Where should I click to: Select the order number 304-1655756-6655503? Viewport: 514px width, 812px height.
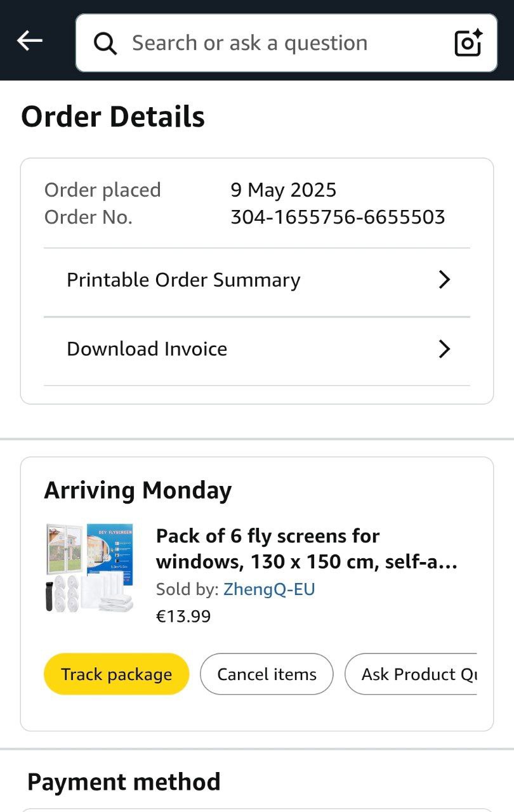[338, 218]
